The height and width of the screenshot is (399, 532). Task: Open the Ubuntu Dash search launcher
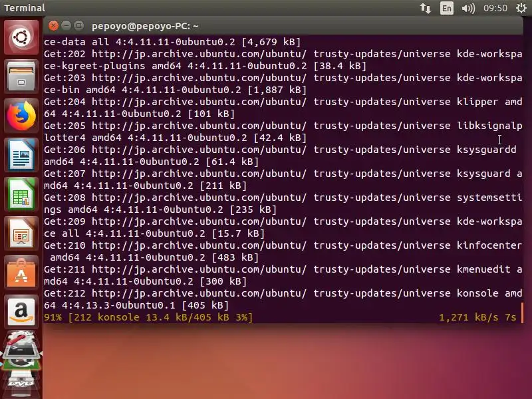[21, 37]
